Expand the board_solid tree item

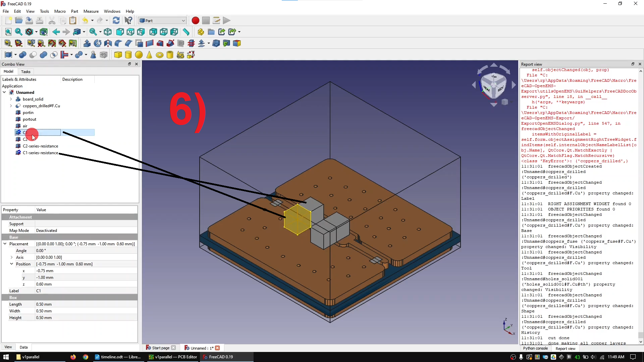pos(11,99)
